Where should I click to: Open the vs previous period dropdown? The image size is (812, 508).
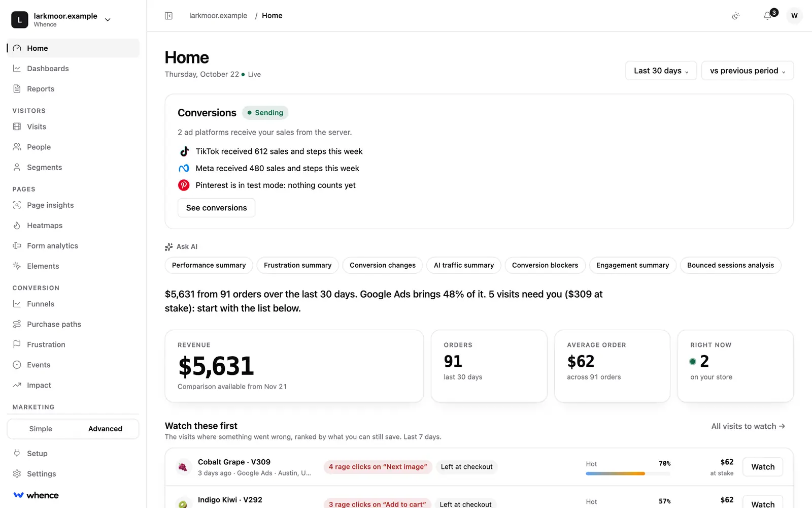pos(748,71)
